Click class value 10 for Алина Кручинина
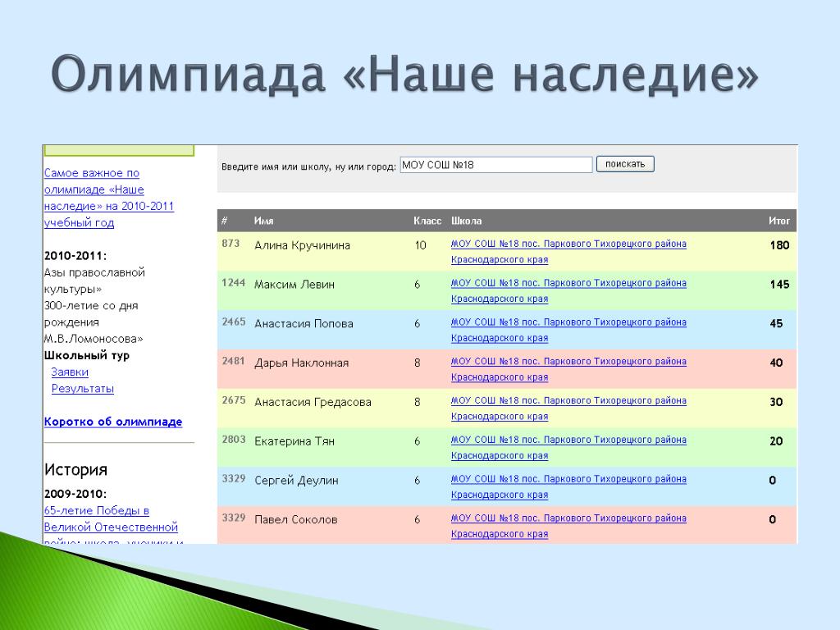The width and height of the screenshot is (840, 630). tap(421, 245)
